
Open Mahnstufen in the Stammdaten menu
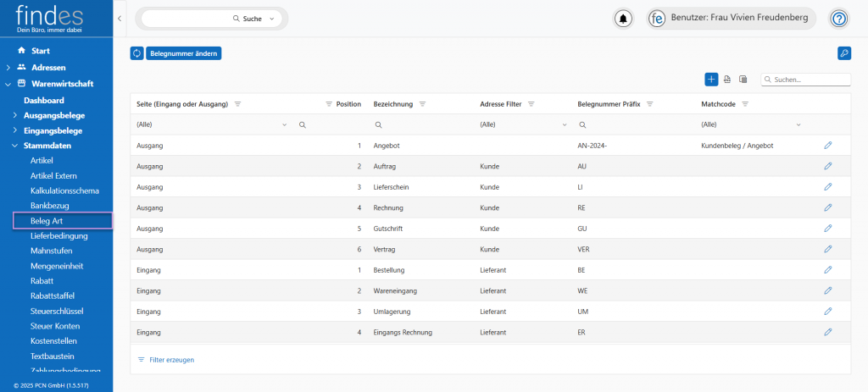coord(53,251)
